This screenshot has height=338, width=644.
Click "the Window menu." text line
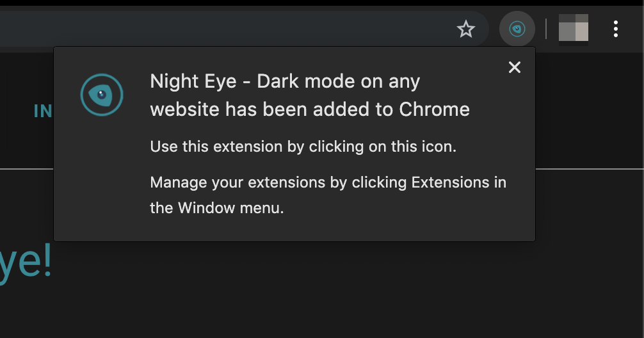(x=216, y=208)
